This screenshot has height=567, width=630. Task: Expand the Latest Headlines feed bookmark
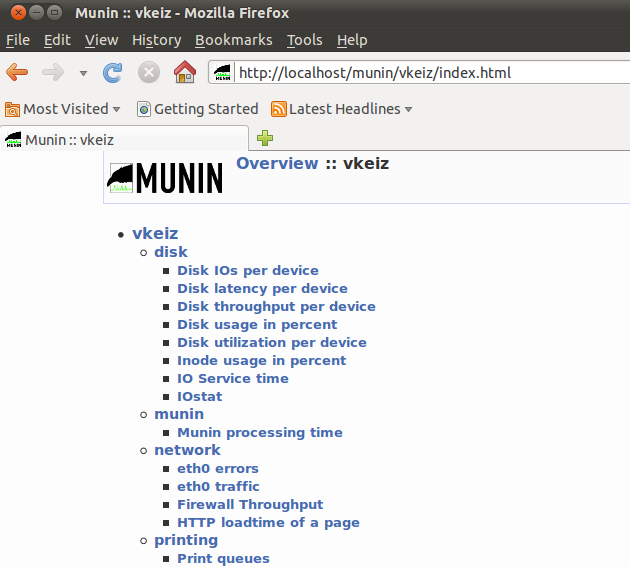[342, 109]
